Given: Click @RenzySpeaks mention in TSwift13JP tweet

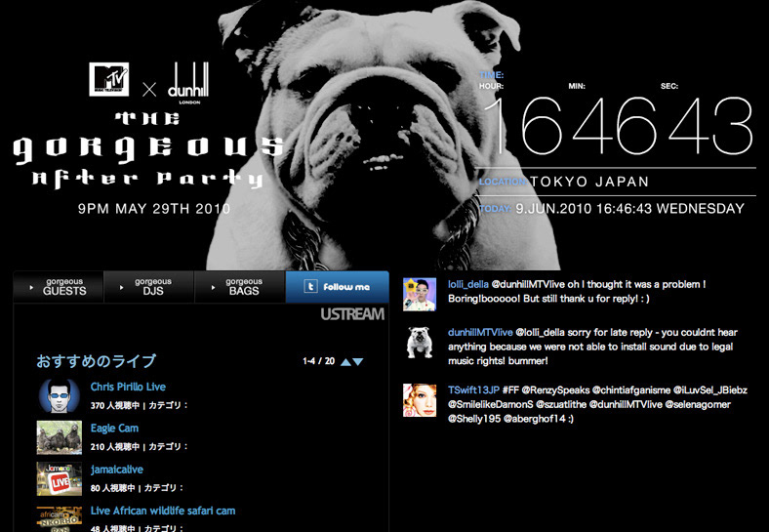Looking at the screenshot, I should 555,390.
